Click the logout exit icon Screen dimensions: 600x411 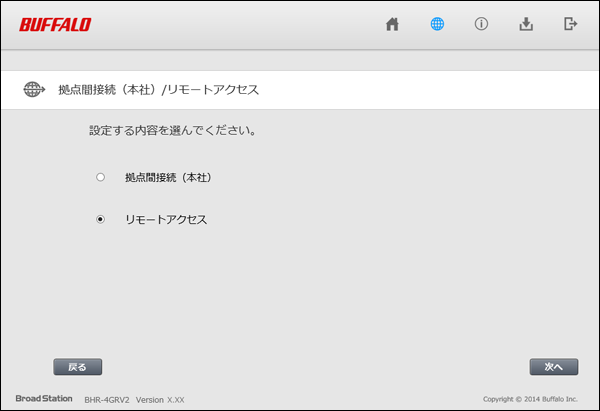pyautogui.click(x=571, y=25)
